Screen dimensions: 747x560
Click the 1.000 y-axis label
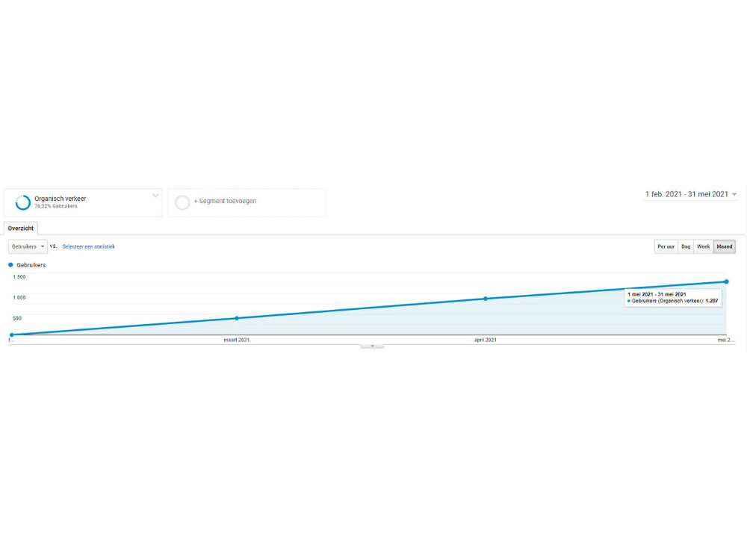[19, 298]
